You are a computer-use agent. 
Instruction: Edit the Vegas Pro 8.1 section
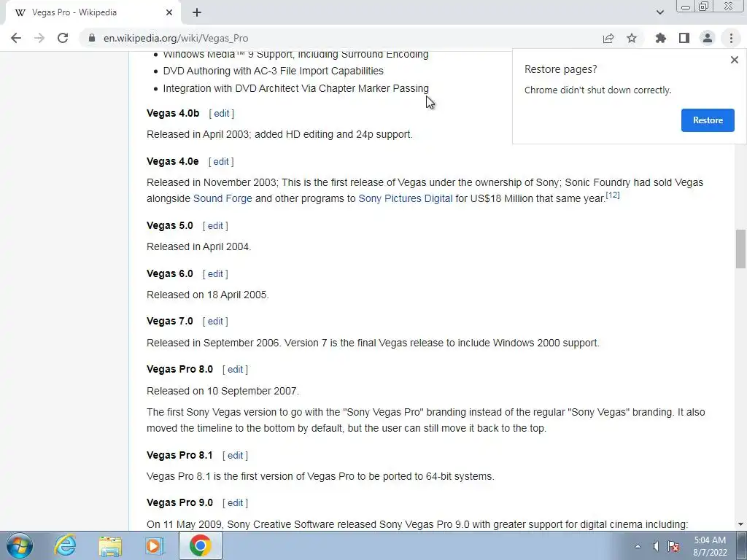click(236, 455)
